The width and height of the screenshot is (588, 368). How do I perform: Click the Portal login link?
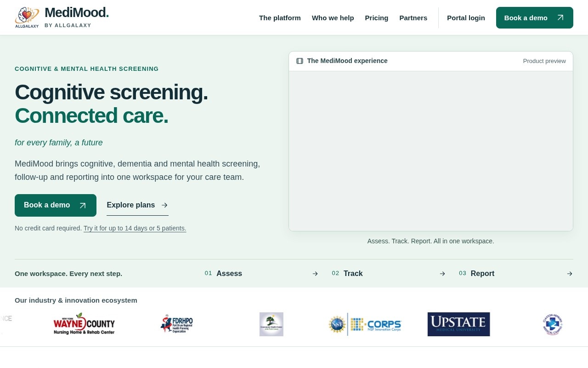[x=466, y=18]
